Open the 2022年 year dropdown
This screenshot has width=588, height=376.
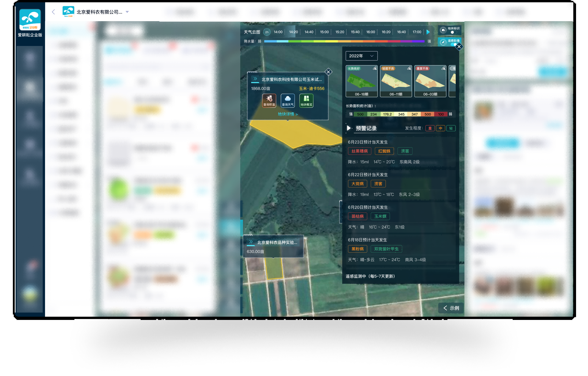click(x=361, y=56)
